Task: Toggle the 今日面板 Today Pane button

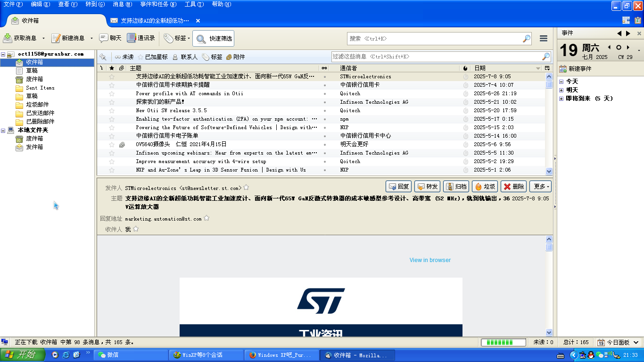Action: (619, 342)
